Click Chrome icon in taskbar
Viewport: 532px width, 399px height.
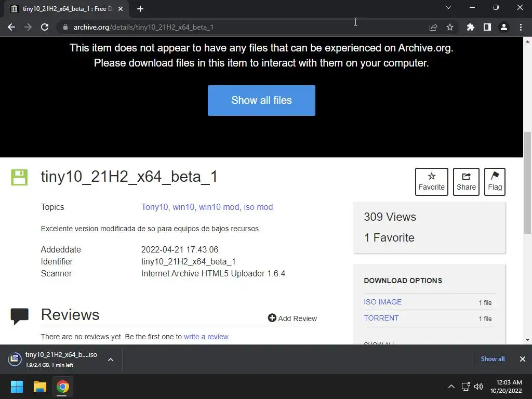pos(62,387)
